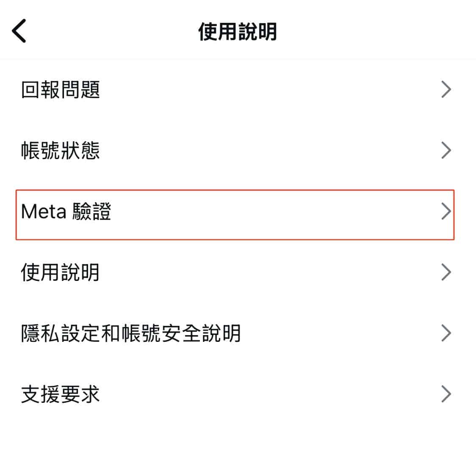
Task: Open the account status (帳號狀態) row
Action: [x=238, y=150]
